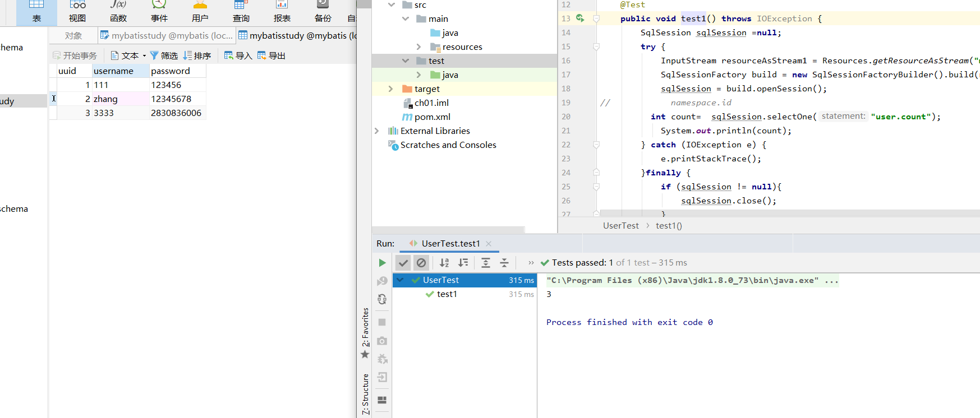
Task: Expand External Libraries node
Action: coord(377,131)
